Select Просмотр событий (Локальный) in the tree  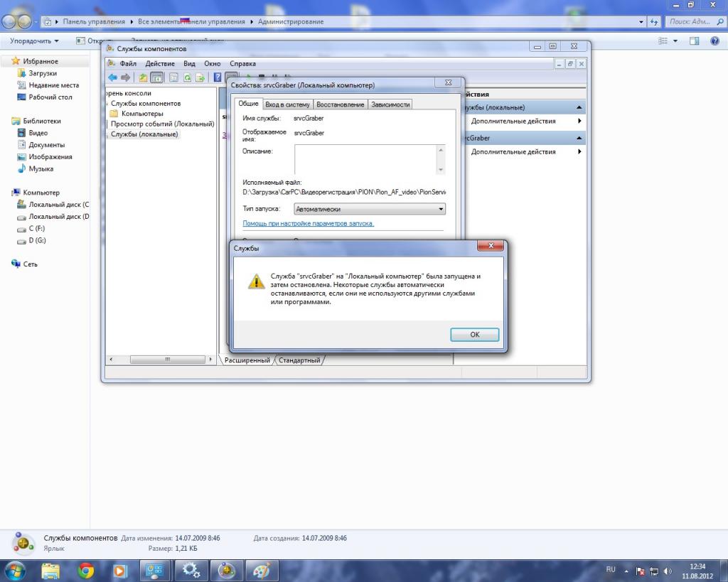[x=162, y=124]
